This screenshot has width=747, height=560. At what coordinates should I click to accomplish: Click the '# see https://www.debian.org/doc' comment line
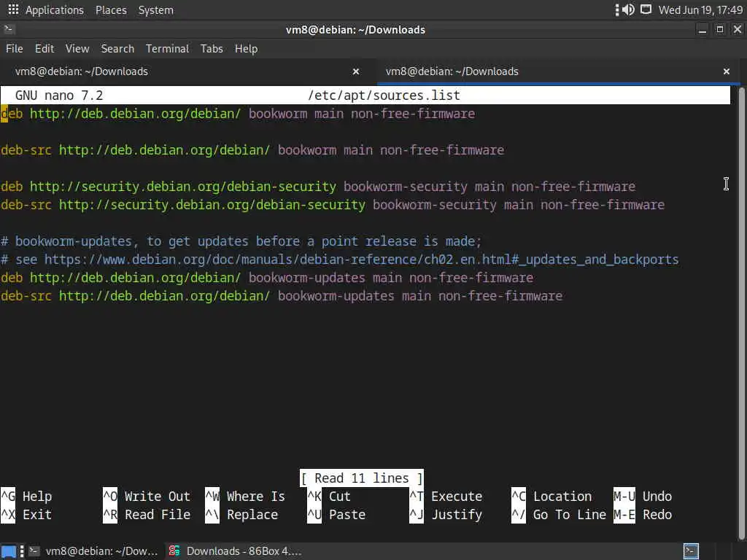(x=340, y=260)
